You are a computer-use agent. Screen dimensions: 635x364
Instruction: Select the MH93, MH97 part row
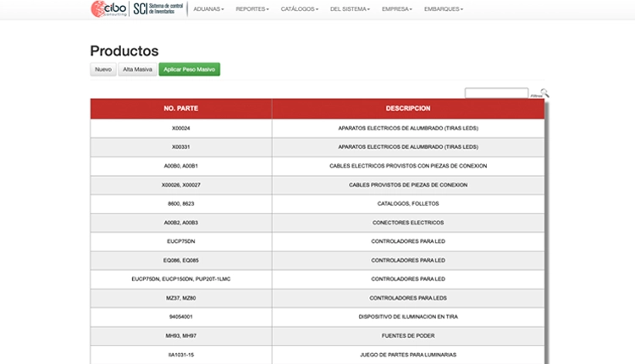[x=180, y=336]
